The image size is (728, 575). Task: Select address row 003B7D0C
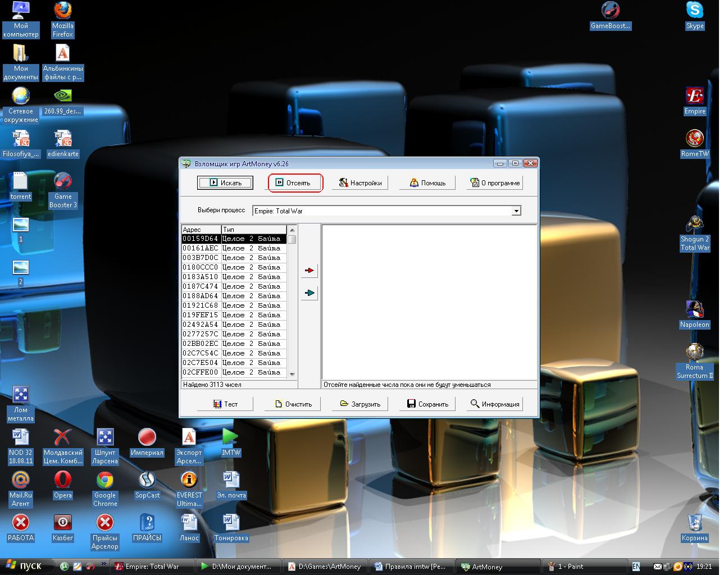tap(234, 258)
